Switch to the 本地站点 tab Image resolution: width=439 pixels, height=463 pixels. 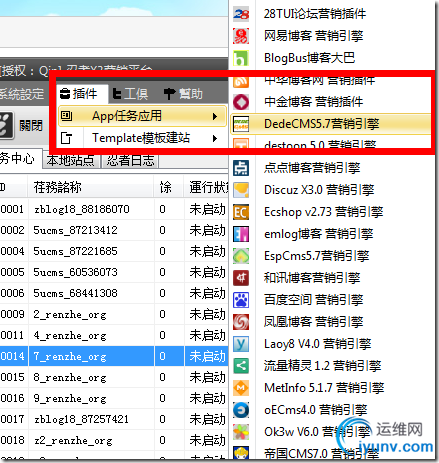tap(71, 160)
